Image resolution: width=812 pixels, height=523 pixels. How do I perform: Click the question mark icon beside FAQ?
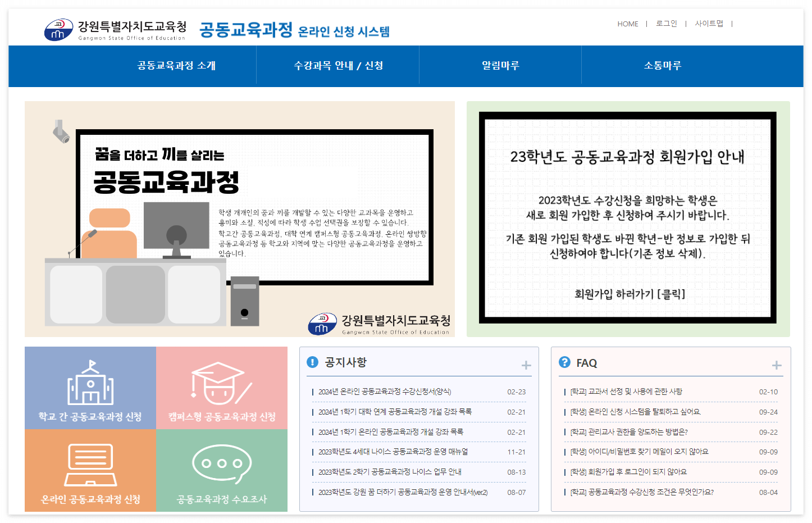tap(563, 362)
